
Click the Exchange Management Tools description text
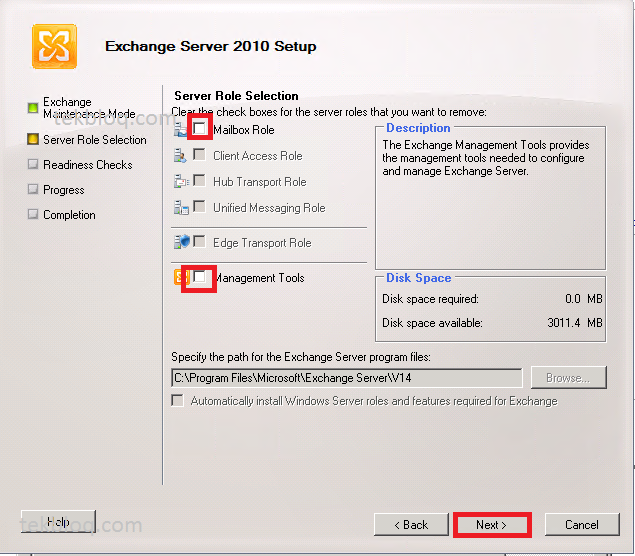click(486, 158)
